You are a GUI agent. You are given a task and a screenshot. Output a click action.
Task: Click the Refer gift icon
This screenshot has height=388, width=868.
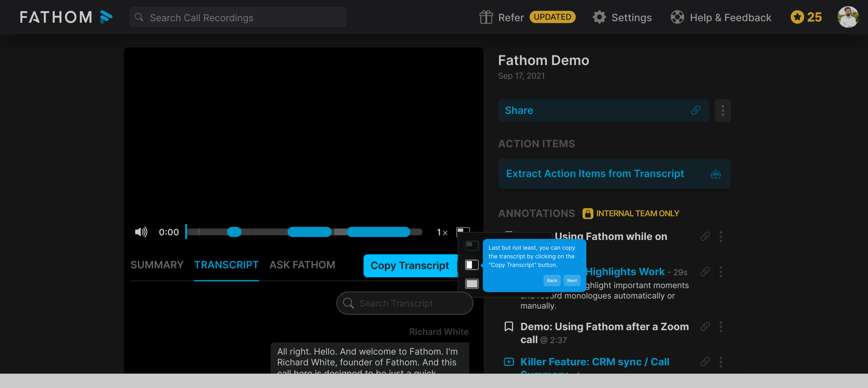pos(486,17)
